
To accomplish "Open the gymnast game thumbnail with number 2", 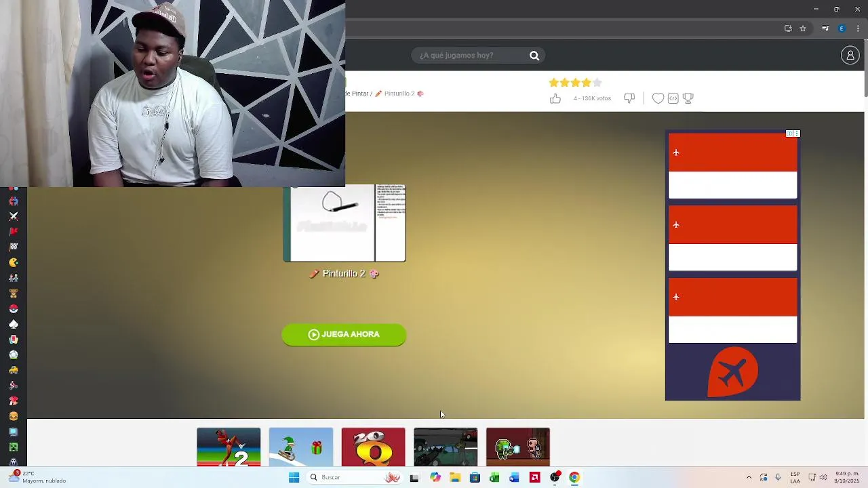I will [229, 447].
